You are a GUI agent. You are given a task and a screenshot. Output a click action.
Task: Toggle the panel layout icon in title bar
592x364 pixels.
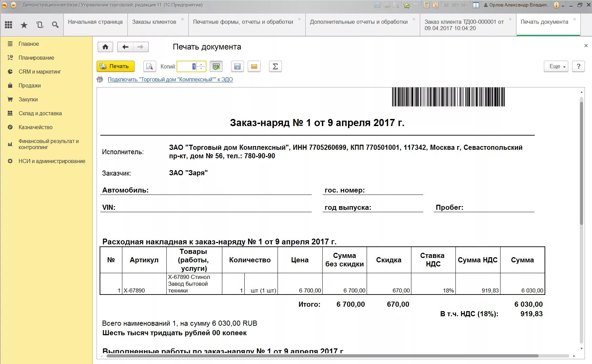point(476,5)
